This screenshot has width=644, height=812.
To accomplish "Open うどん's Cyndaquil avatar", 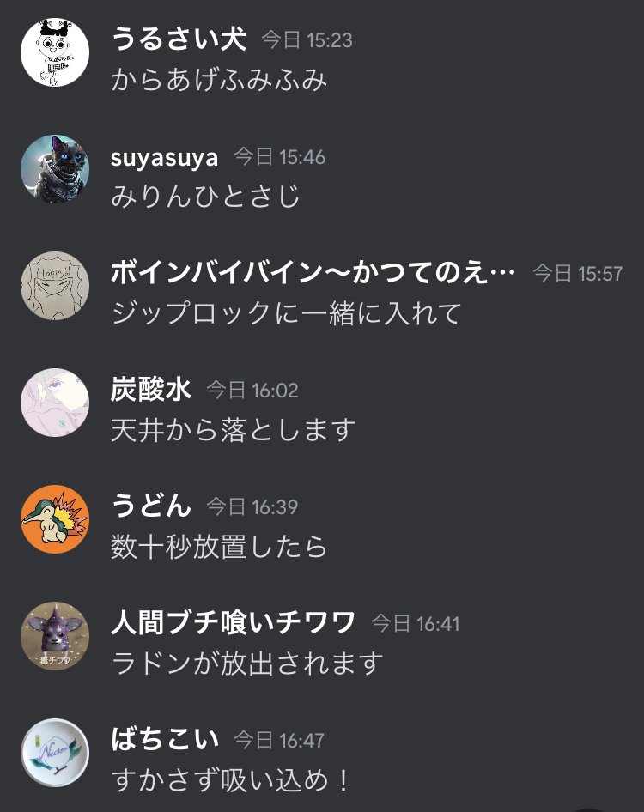I will [55, 519].
